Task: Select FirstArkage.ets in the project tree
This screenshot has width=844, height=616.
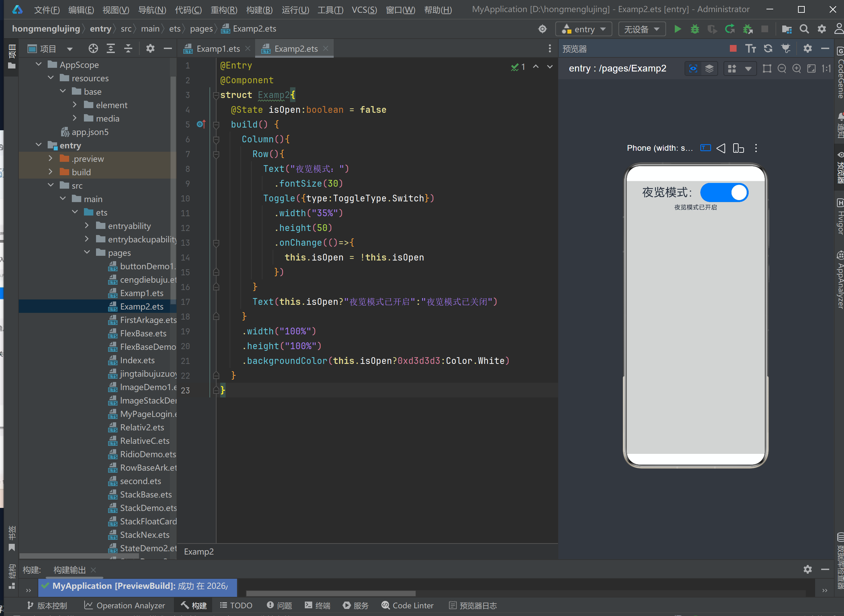Action: (x=148, y=320)
